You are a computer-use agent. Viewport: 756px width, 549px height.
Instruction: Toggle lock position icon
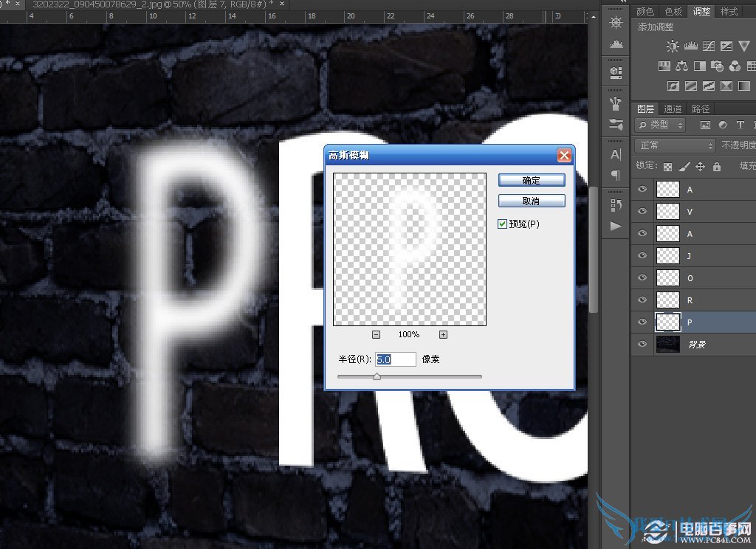701,166
